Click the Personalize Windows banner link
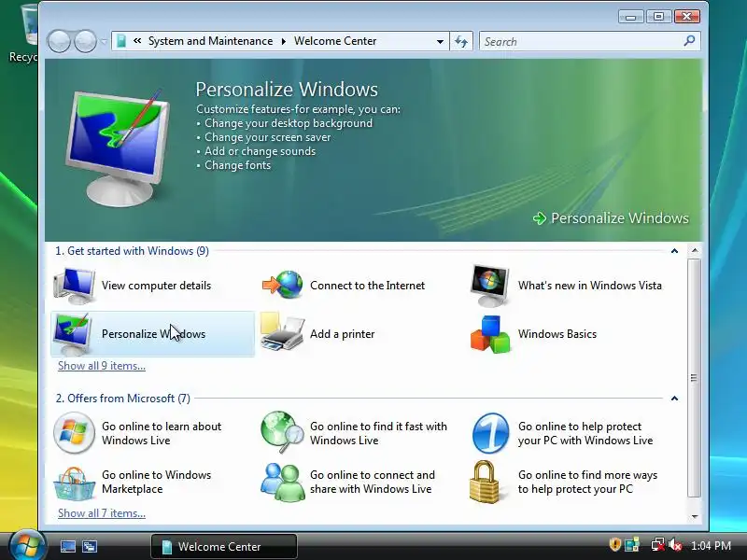Screen dimensions: 747x560 click(620, 218)
